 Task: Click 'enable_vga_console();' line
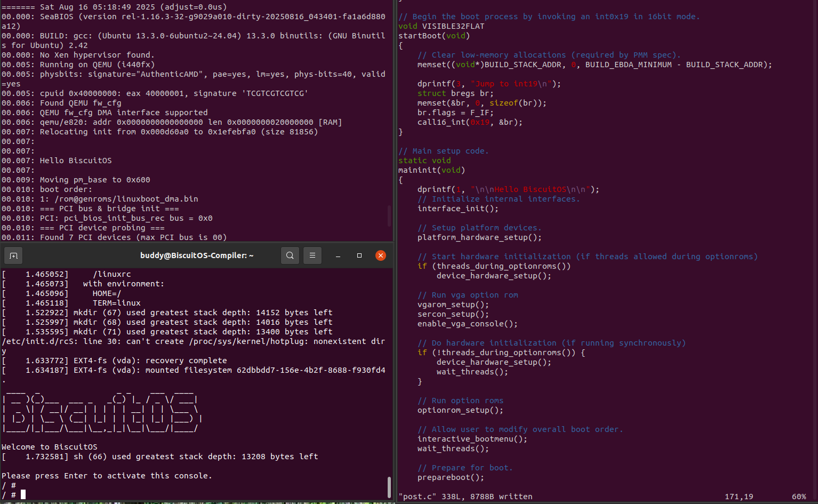(468, 324)
